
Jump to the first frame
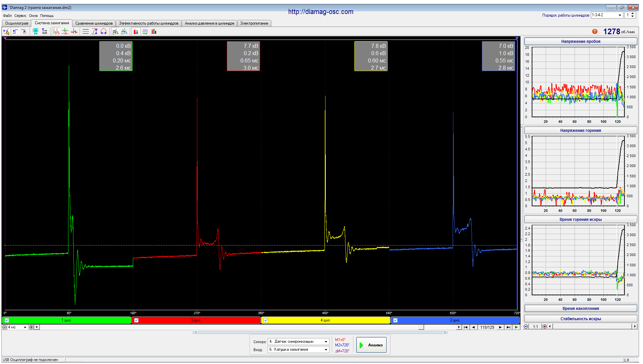pos(466,327)
